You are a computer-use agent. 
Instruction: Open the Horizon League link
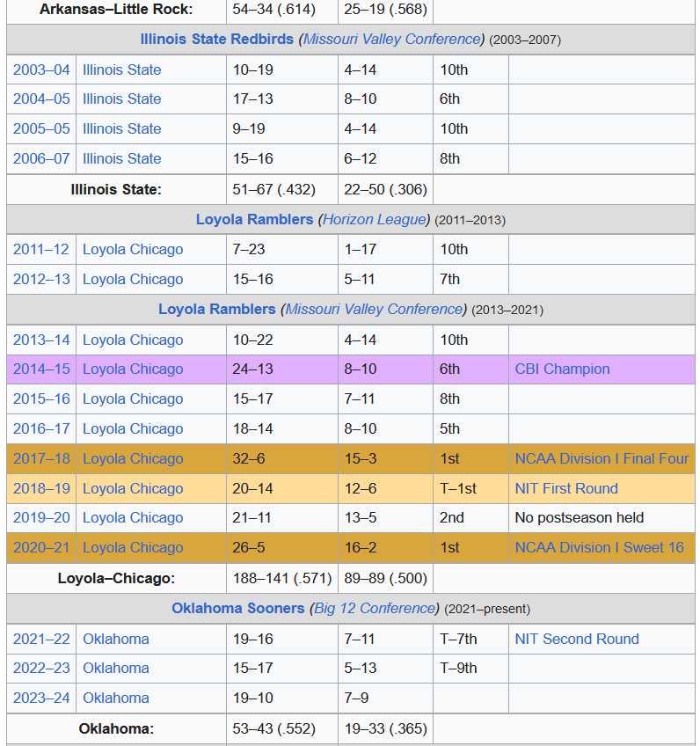375,219
